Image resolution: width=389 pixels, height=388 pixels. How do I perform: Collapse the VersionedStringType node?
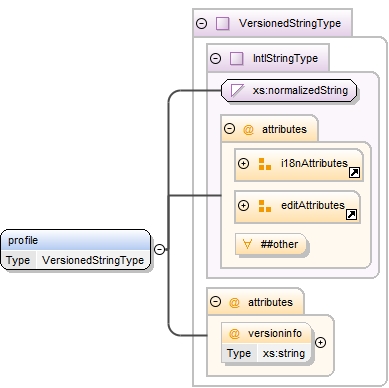coord(201,23)
